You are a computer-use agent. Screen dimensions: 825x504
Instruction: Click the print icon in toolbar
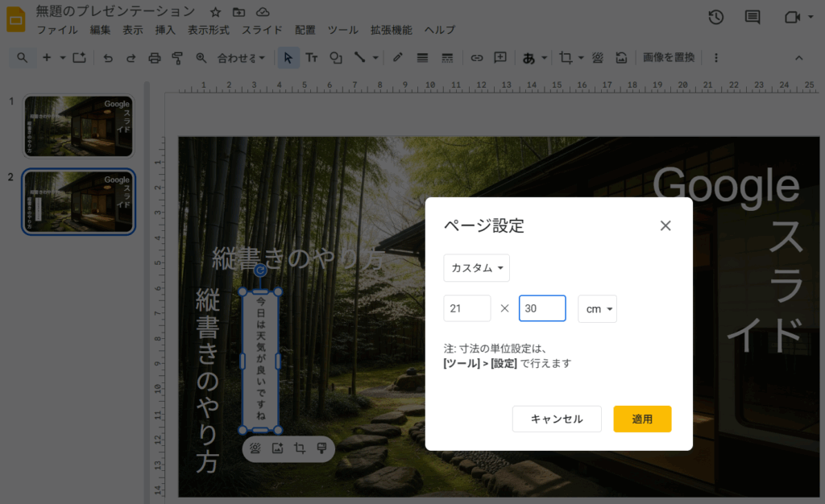pos(155,58)
